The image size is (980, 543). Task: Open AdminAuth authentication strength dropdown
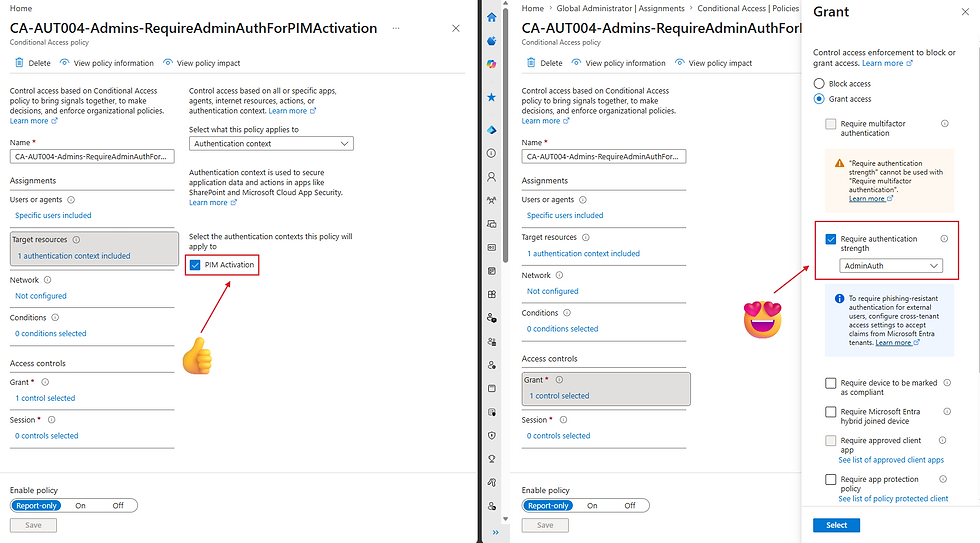tap(891, 266)
